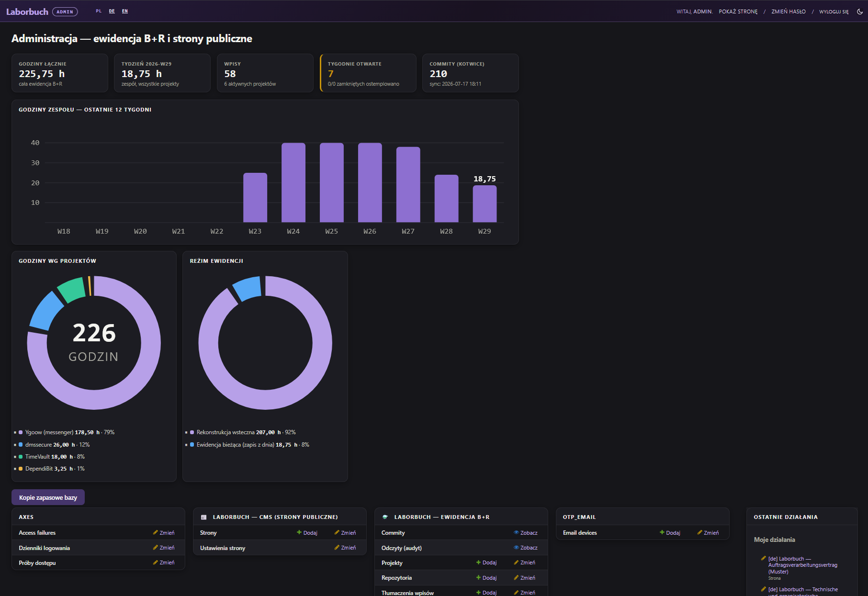Switch language to EN
This screenshot has width=868, height=596.
point(125,11)
